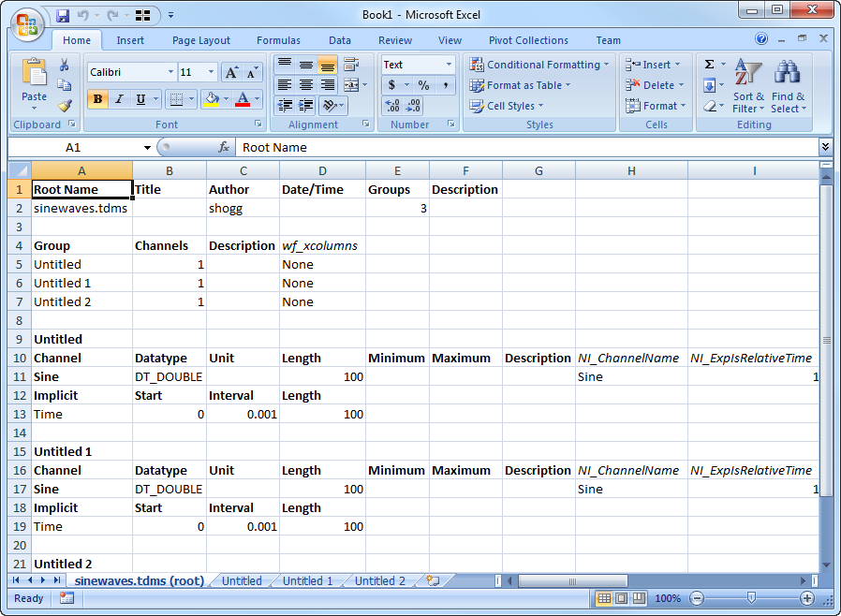Toggle Italic formatting
The image size is (841, 616).
[119, 99]
